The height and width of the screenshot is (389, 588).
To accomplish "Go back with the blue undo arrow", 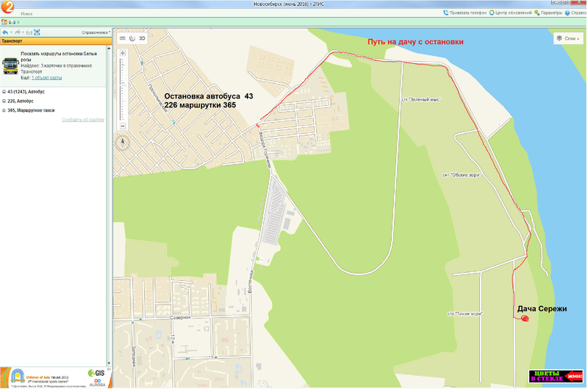I will pyautogui.click(x=5, y=32).
